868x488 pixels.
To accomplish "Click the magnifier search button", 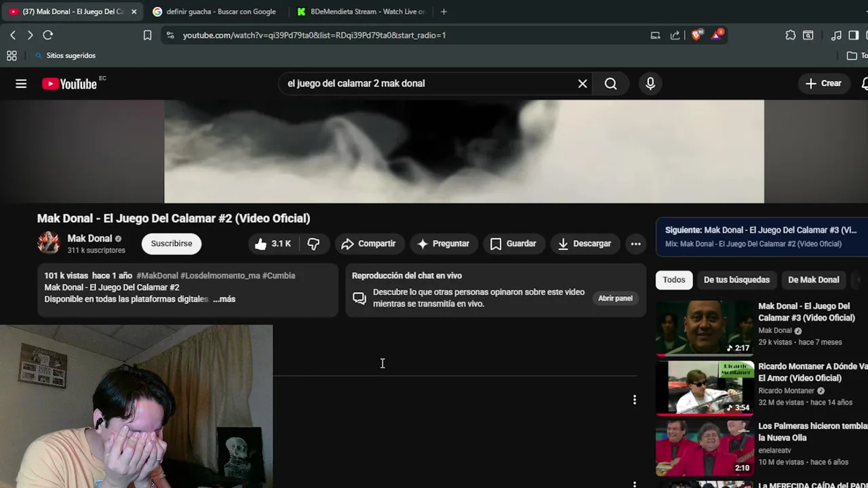I will (610, 83).
